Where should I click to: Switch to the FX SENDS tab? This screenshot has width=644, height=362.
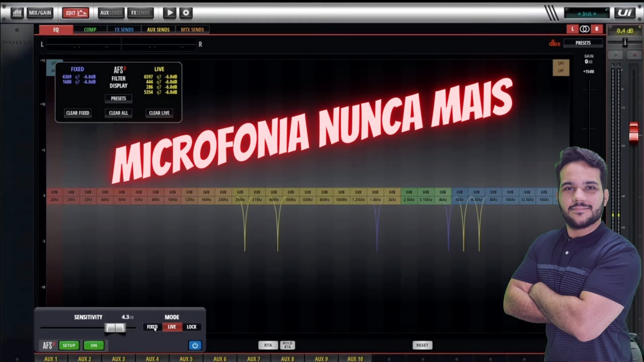(124, 30)
